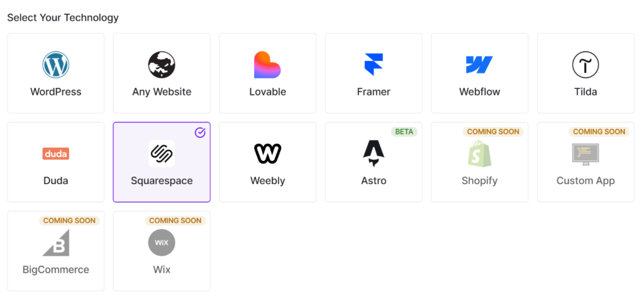Click the Framer logo icon

pyautogui.click(x=374, y=65)
